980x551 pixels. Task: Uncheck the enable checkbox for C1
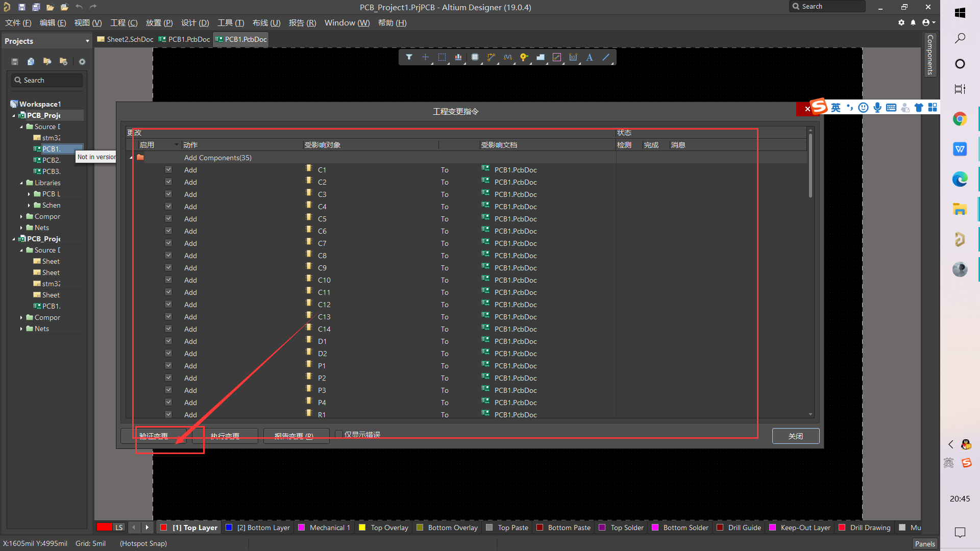point(168,169)
